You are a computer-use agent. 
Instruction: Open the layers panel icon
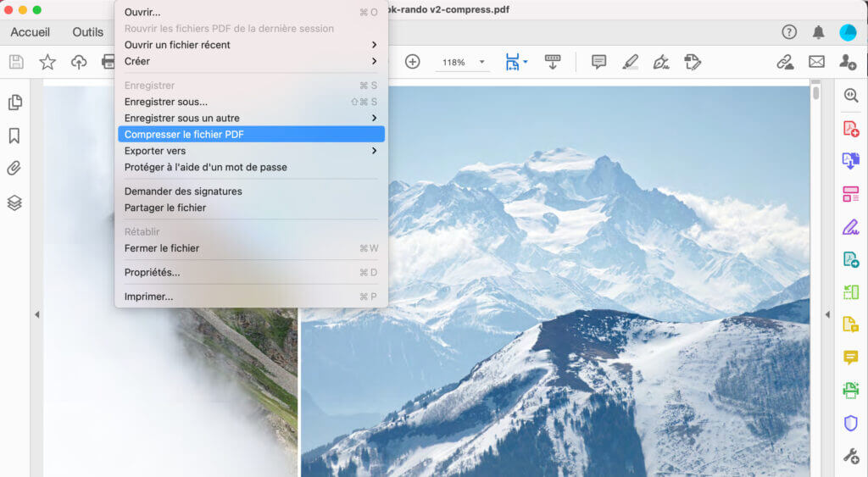(x=14, y=203)
